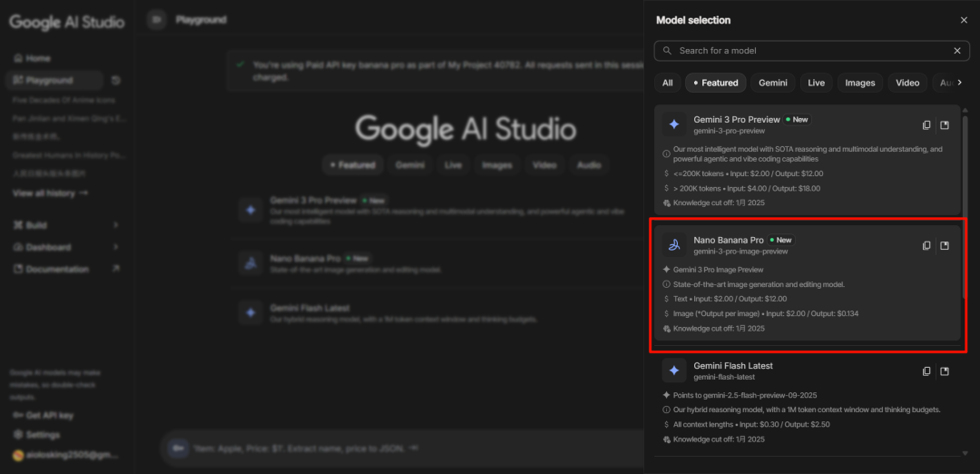
Task: Expand the Dashboard section in sidebar
Action: coord(115,247)
